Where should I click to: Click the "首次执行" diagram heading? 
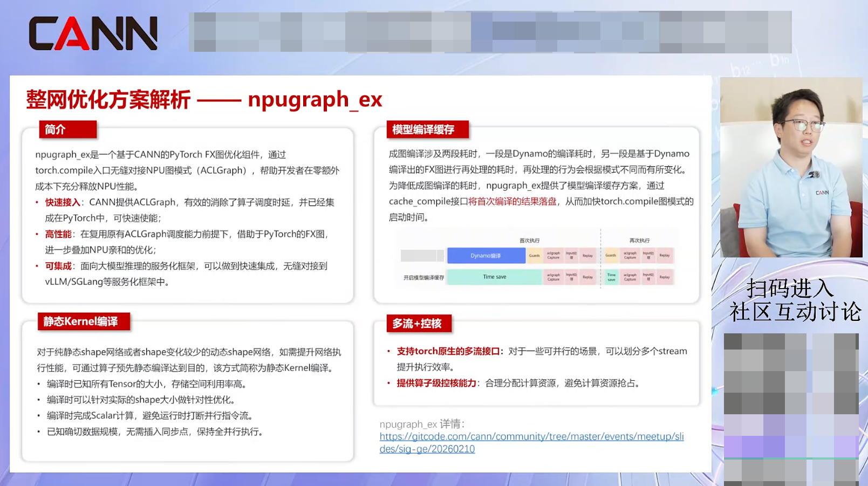tap(529, 241)
